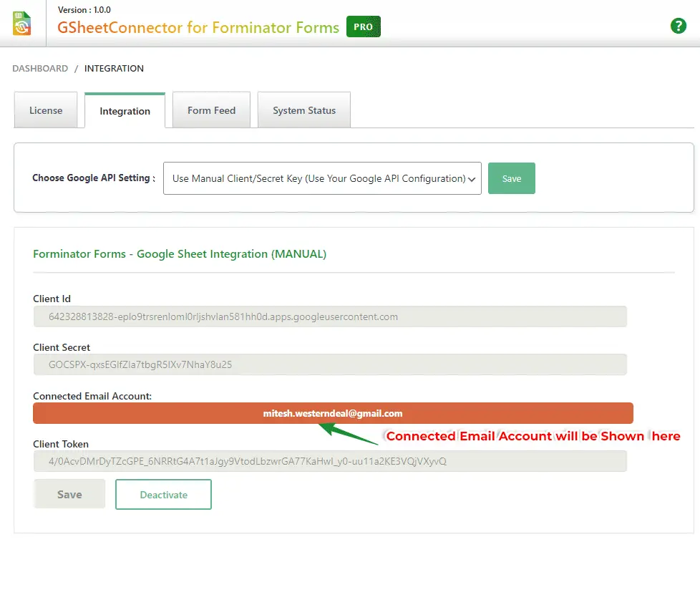
Task: Click into the Client Id field
Action: [330, 316]
